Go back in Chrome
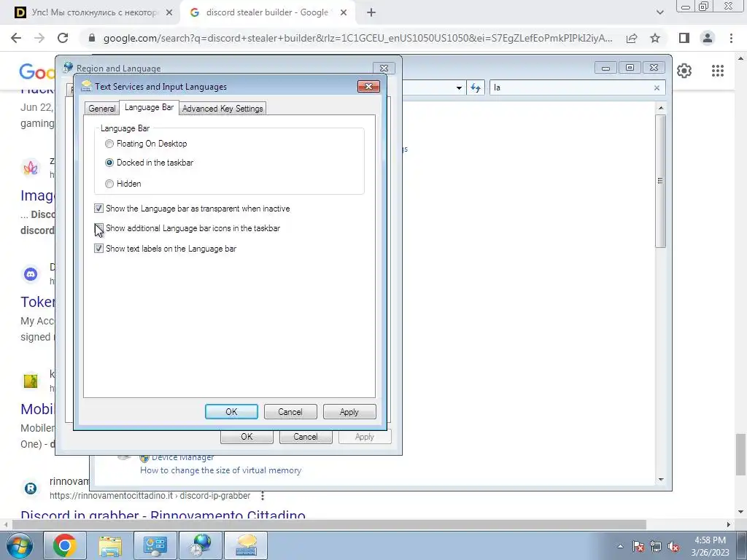747x560 pixels. 16,38
